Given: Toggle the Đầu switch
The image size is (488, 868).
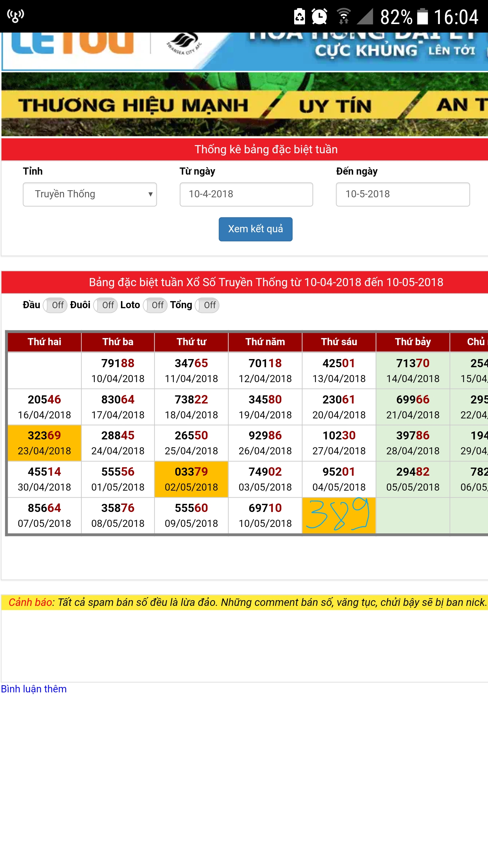Looking at the screenshot, I should (55, 305).
